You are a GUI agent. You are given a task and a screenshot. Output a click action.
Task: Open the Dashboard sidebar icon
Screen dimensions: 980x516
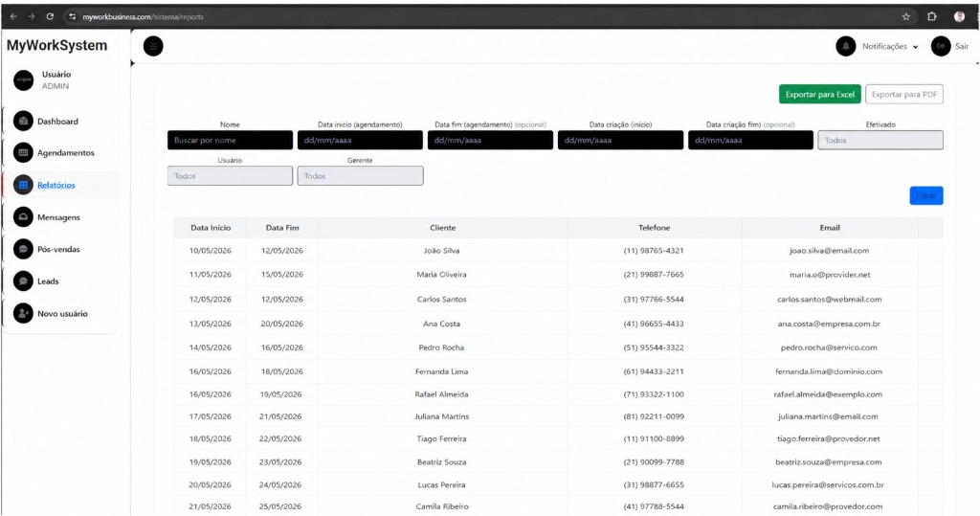pos(23,122)
